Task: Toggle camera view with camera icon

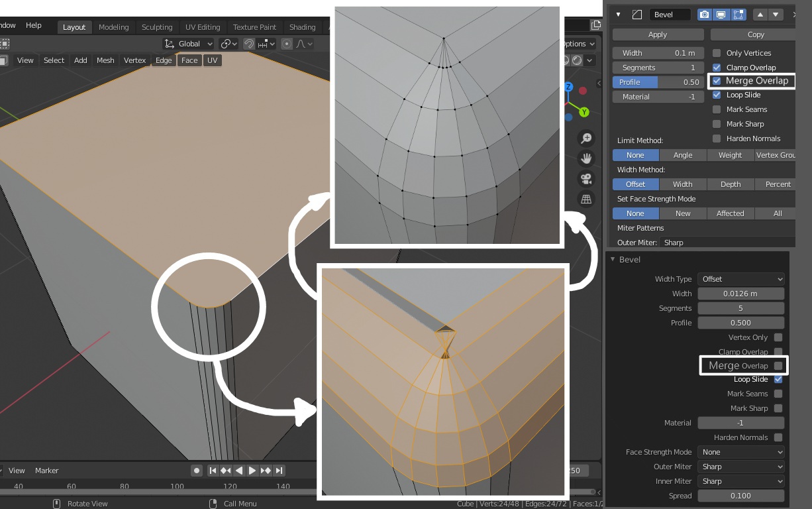Action: (x=586, y=179)
